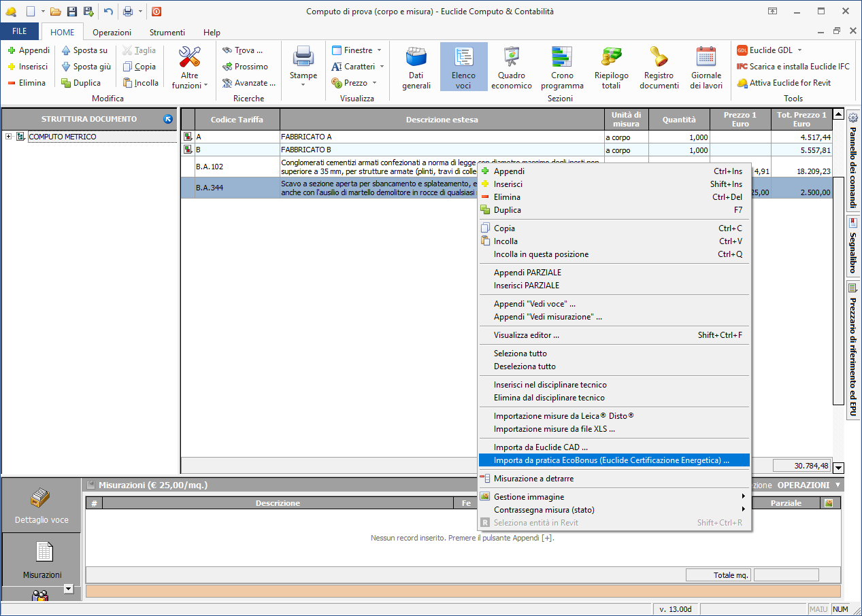Choose Importa da Euclide CAD menu entry
Viewport: 862px width, 616px height.
[540, 447]
